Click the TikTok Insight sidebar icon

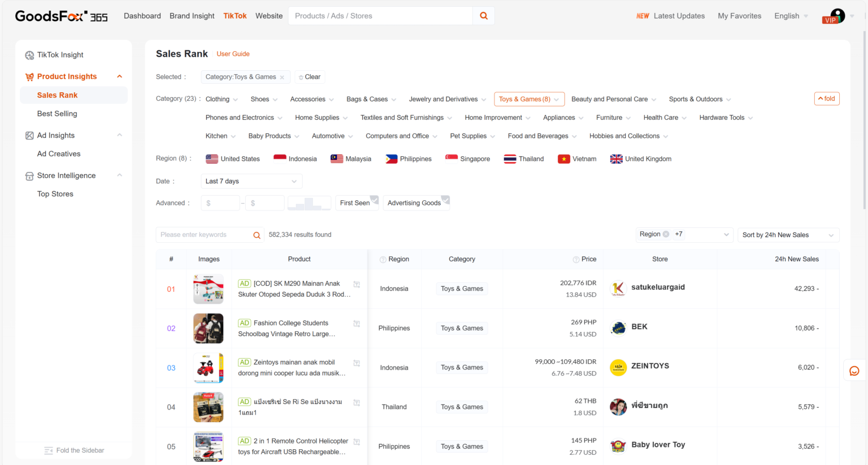[29, 55]
